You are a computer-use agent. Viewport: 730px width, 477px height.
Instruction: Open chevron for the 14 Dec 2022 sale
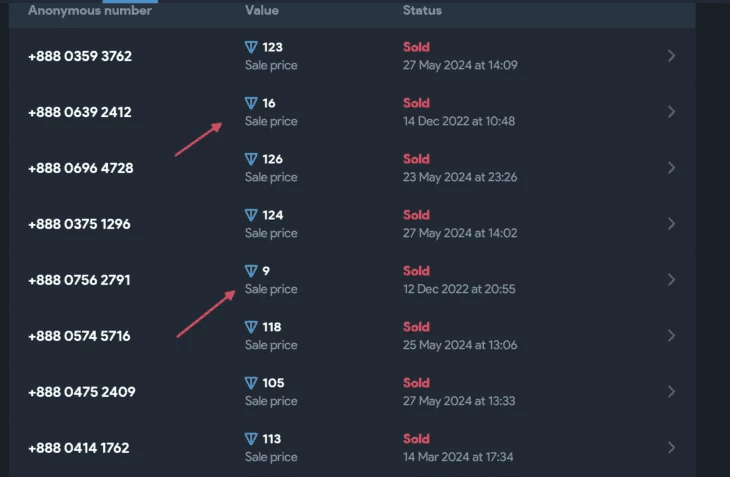click(671, 112)
